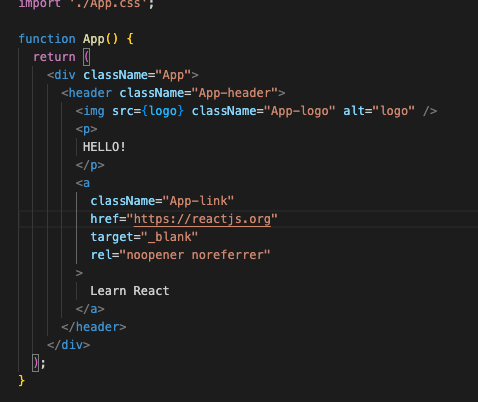Click the function keyword

[47, 39]
